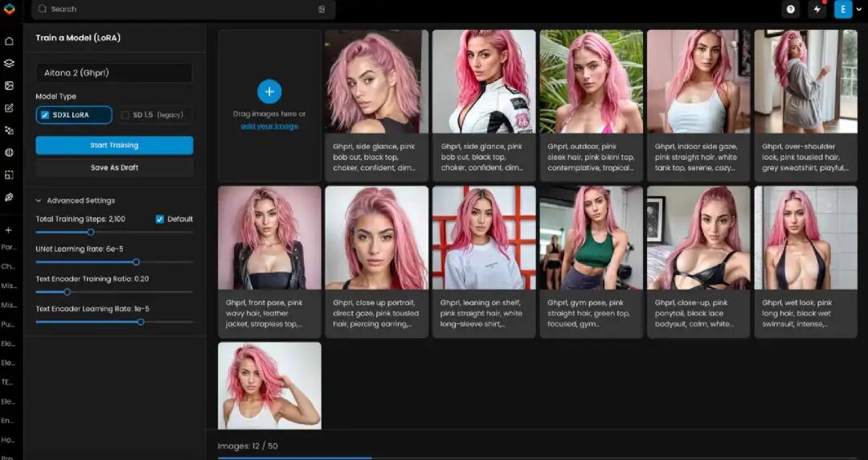Click caption 'Ghprl, over-shoulder look'
This screenshot has height=460, width=868.
click(x=806, y=157)
